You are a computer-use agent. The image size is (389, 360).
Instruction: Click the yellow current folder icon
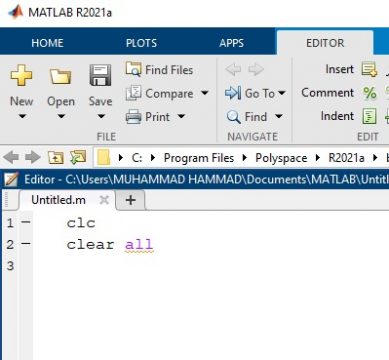(104, 157)
